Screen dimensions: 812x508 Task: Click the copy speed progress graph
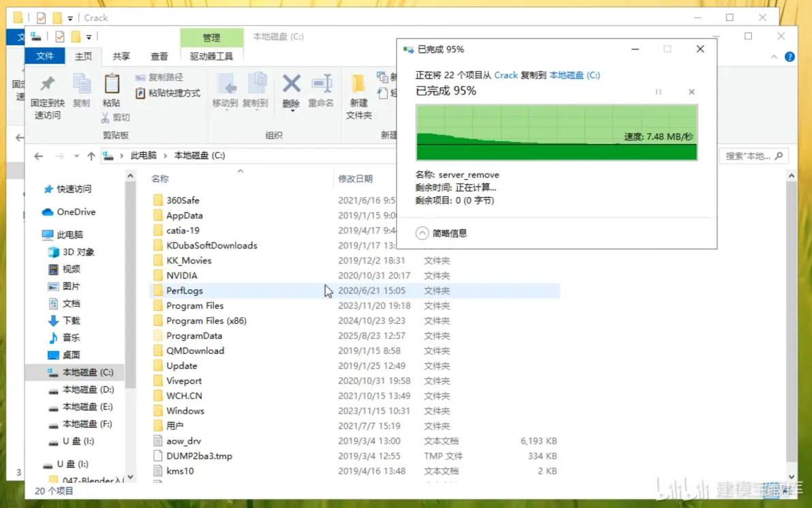(557, 133)
